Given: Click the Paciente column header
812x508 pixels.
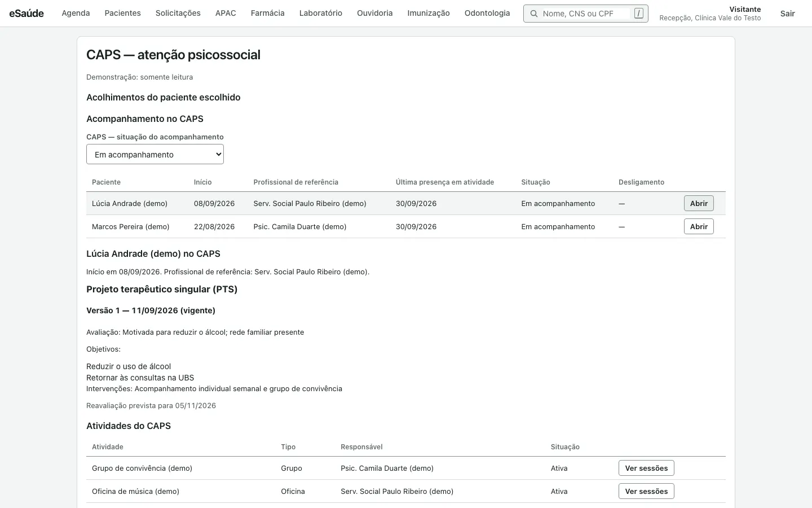Looking at the screenshot, I should (106, 182).
